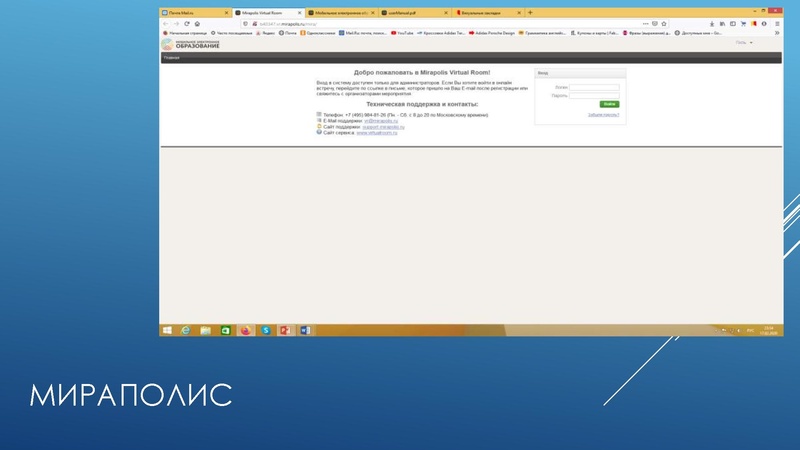Switch to PowerPoint in taskbar
Image resolution: width=800 pixels, height=450 pixels.
point(285,331)
